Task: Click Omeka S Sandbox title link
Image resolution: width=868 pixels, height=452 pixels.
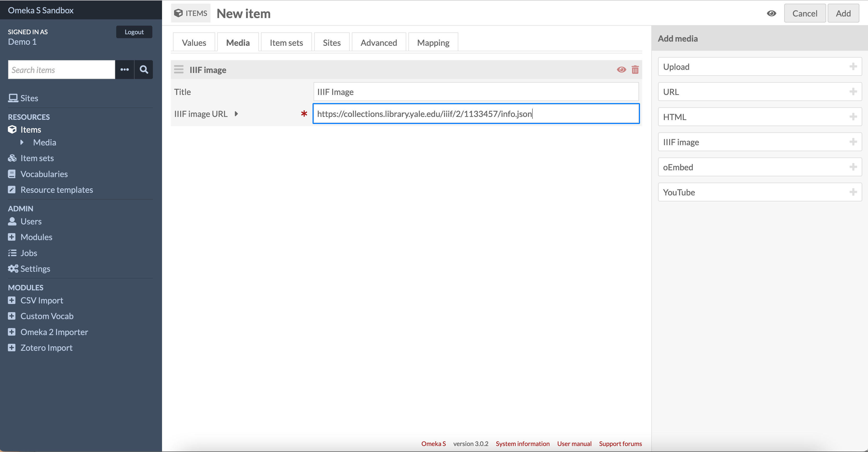Action: 41,10
